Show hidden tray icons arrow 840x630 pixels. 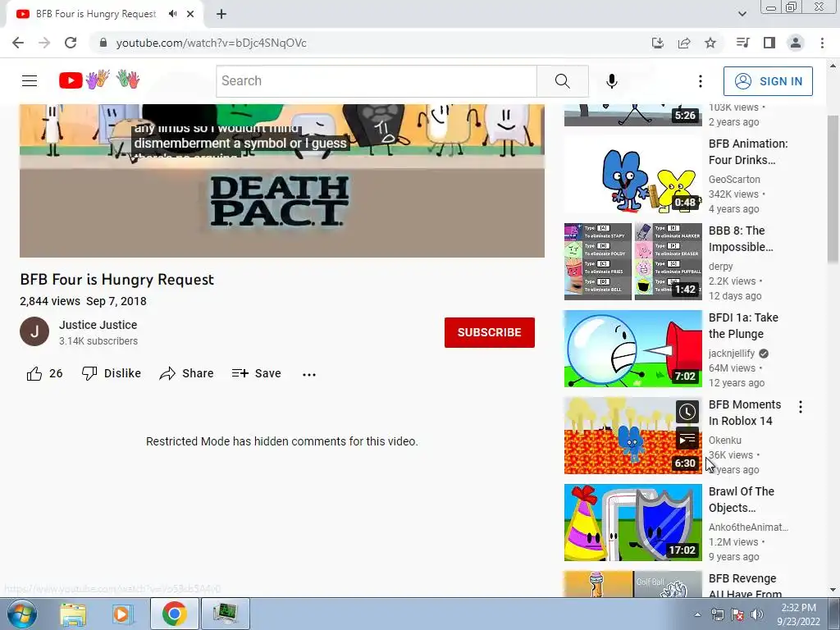(697, 614)
